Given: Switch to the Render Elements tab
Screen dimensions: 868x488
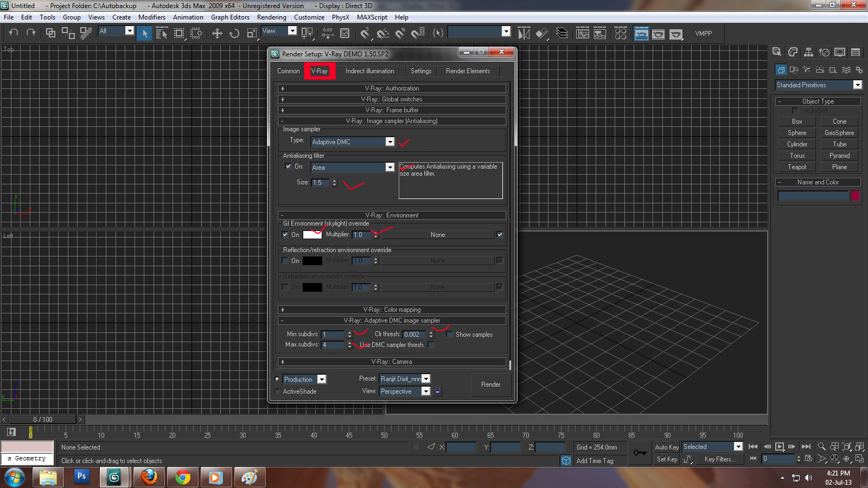Looking at the screenshot, I should click(x=468, y=71).
